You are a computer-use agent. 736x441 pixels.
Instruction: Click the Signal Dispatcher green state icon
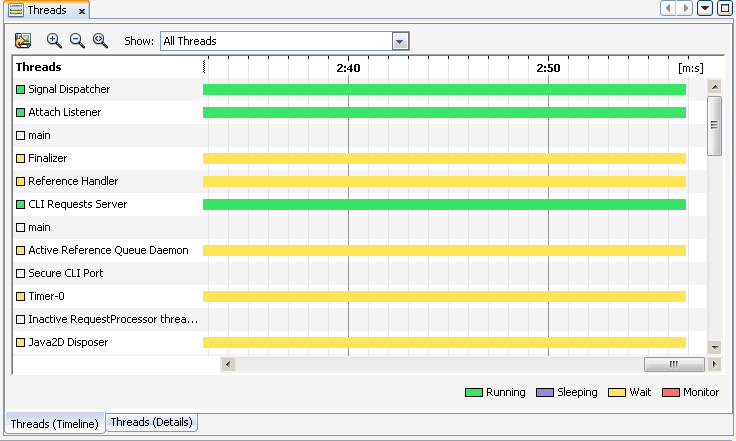point(20,89)
